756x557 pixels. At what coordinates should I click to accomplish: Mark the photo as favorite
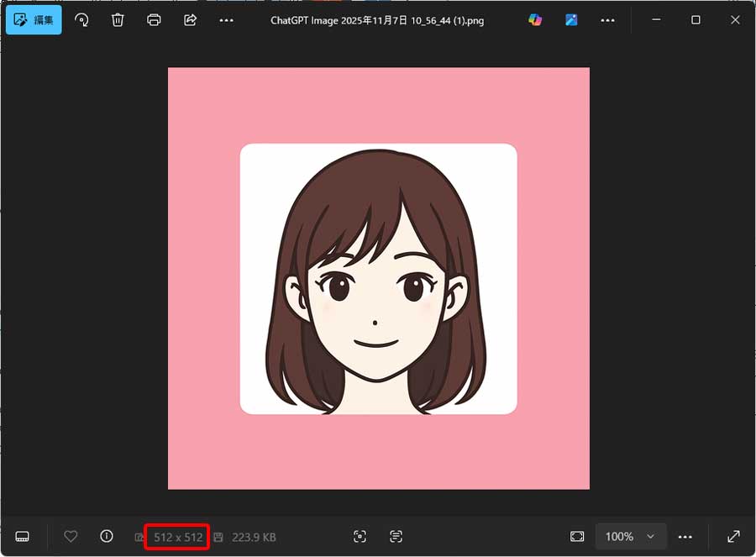coord(71,536)
